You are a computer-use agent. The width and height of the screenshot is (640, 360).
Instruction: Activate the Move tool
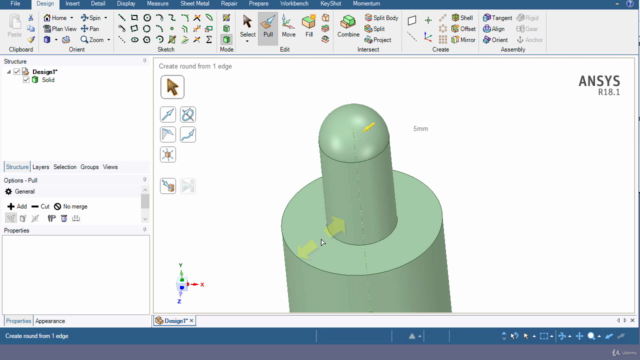(x=288, y=27)
